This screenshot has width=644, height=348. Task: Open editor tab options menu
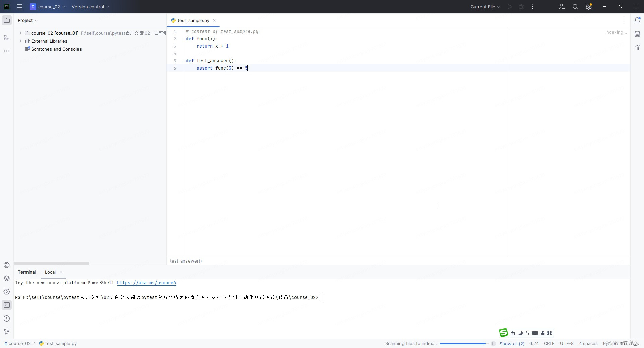(x=624, y=20)
